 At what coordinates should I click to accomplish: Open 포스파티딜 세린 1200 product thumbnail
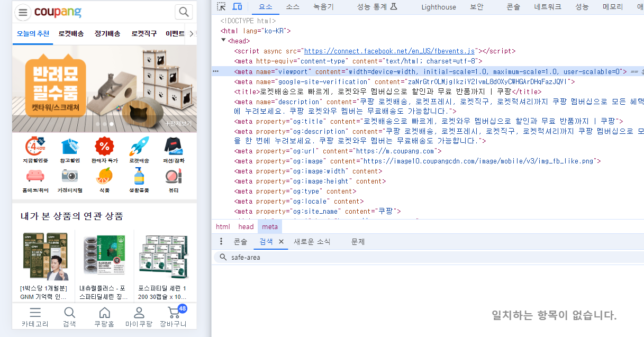click(x=164, y=257)
